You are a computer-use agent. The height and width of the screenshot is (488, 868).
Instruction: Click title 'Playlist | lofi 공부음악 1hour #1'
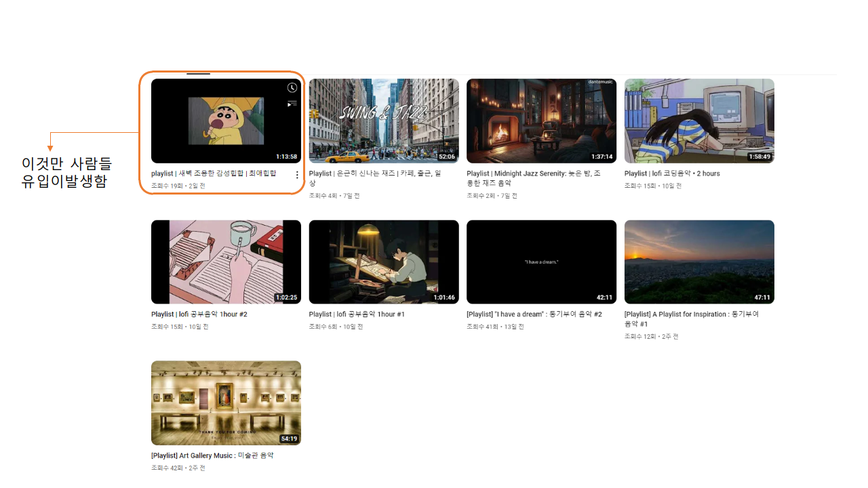pos(357,314)
